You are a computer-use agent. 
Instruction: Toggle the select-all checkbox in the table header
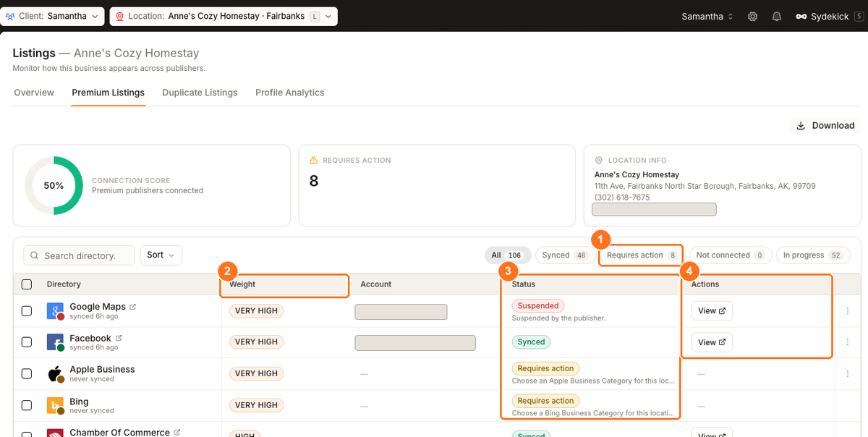coord(27,284)
